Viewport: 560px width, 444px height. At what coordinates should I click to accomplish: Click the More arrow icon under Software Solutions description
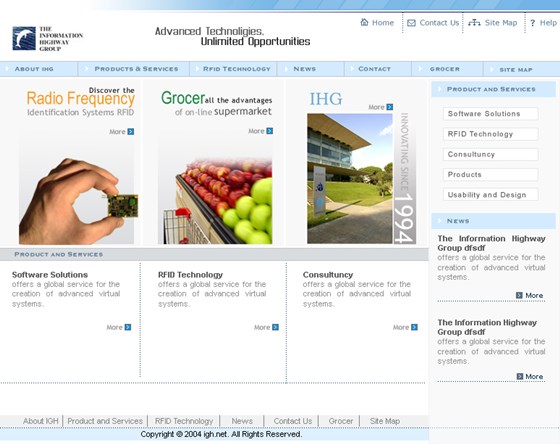tap(128, 327)
